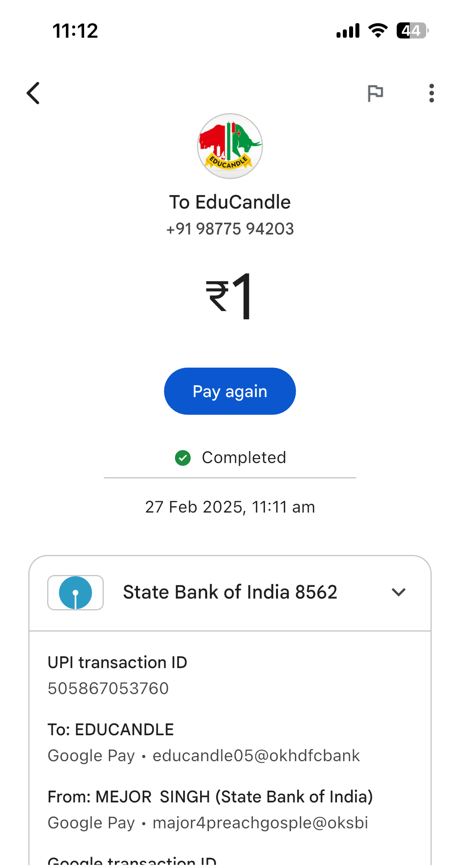Viewport: 460px width, 868px height.
Task: Tap the cellular signal bars icon
Action: pyautogui.click(x=348, y=31)
